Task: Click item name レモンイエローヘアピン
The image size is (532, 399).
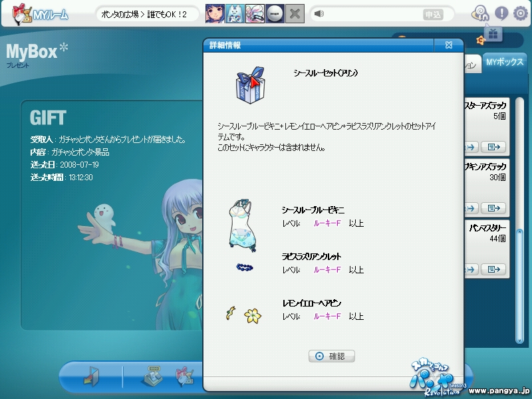Action: (311, 303)
